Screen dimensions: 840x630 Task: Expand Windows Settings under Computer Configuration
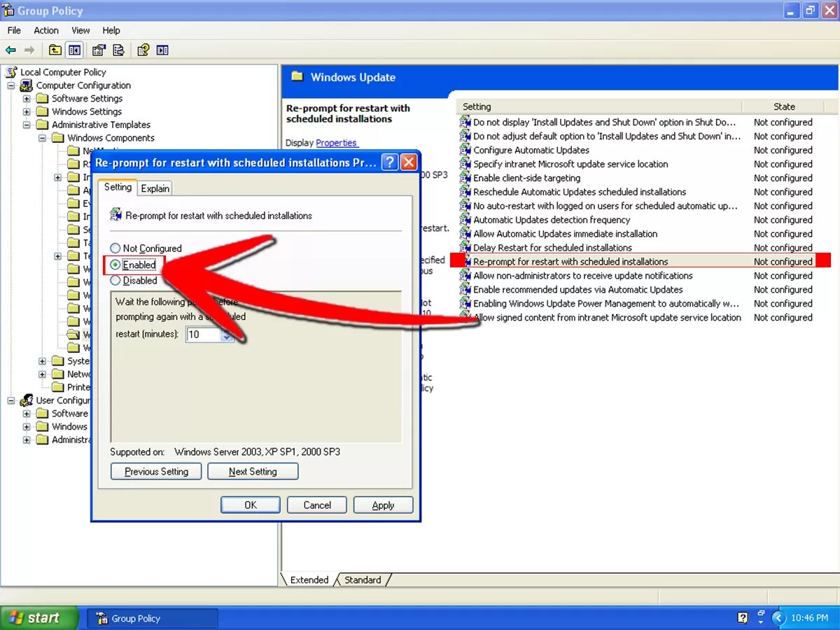27,112
